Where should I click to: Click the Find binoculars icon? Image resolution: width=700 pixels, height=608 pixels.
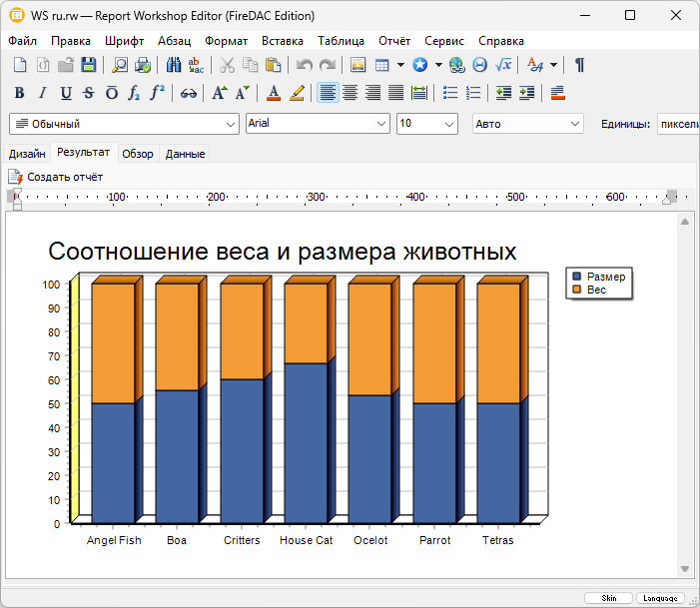[x=174, y=65]
